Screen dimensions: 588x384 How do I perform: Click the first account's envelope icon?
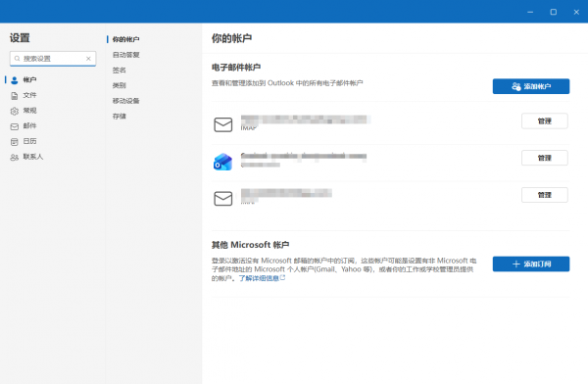pyautogui.click(x=223, y=124)
